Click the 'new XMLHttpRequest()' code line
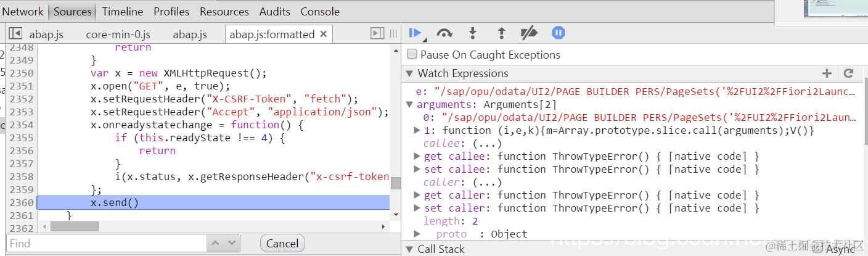The image size is (868, 256). (x=178, y=73)
